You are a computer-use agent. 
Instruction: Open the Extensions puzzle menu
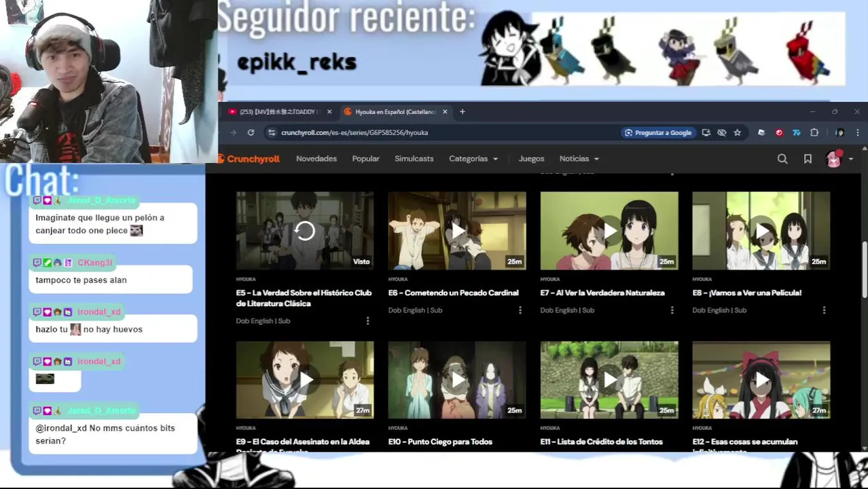click(814, 132)
